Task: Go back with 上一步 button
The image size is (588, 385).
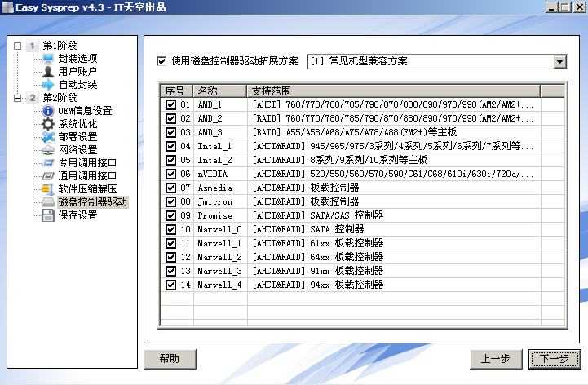Action: (x=496, y=359)
